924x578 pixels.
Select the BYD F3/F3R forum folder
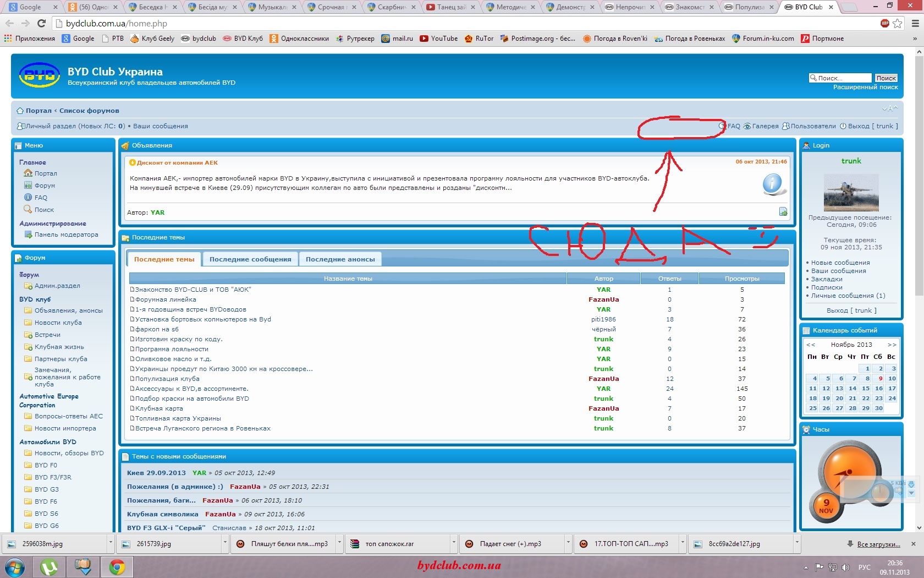pyautogui.click(x=53, y=477)
